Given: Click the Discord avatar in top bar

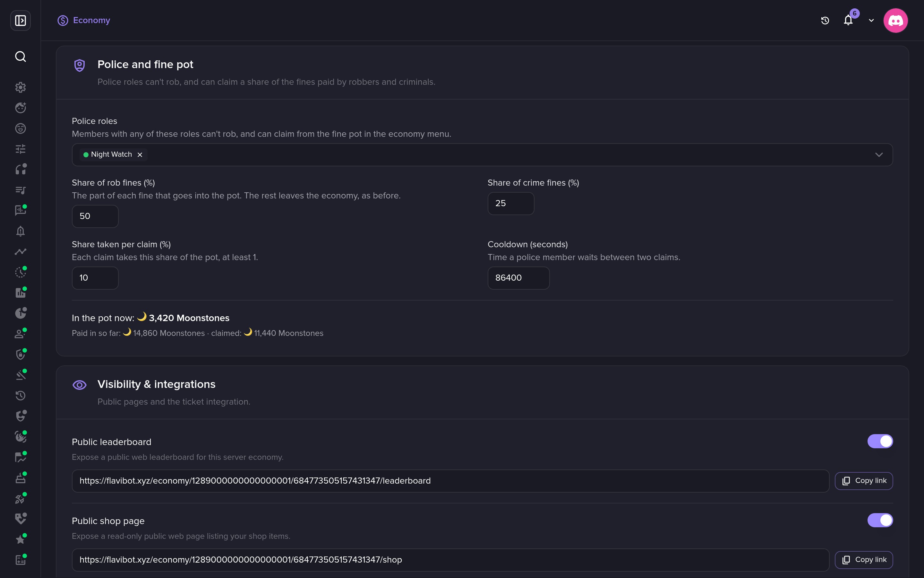Looking at the screenshot, I should click(x=895, y=21).
